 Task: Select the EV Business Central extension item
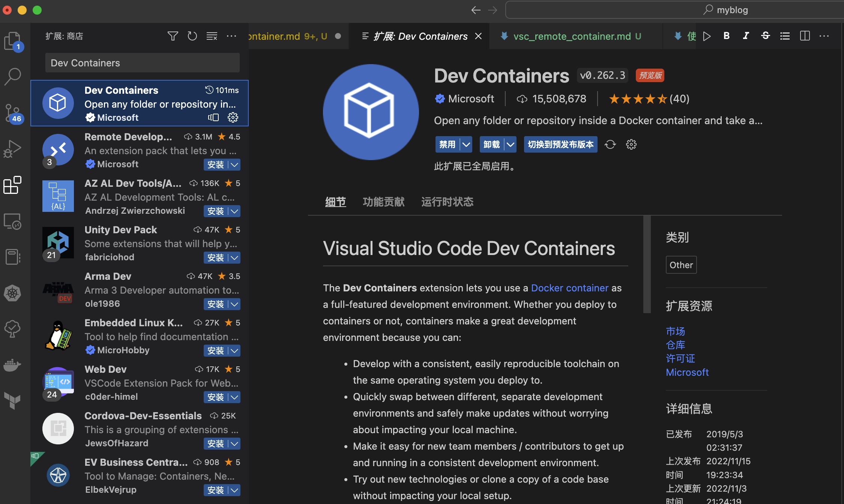pyautogui.click(x=140, y=475)
